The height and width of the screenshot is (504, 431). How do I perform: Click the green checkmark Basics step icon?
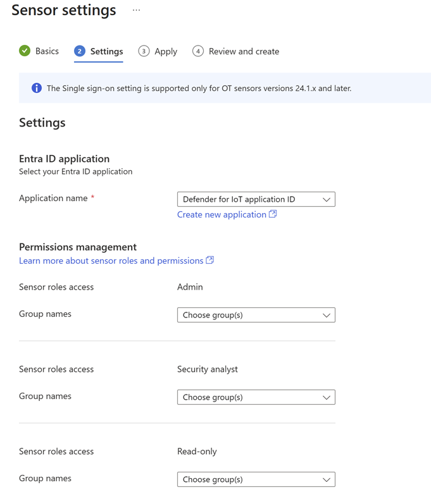click(x=25, y=51)
